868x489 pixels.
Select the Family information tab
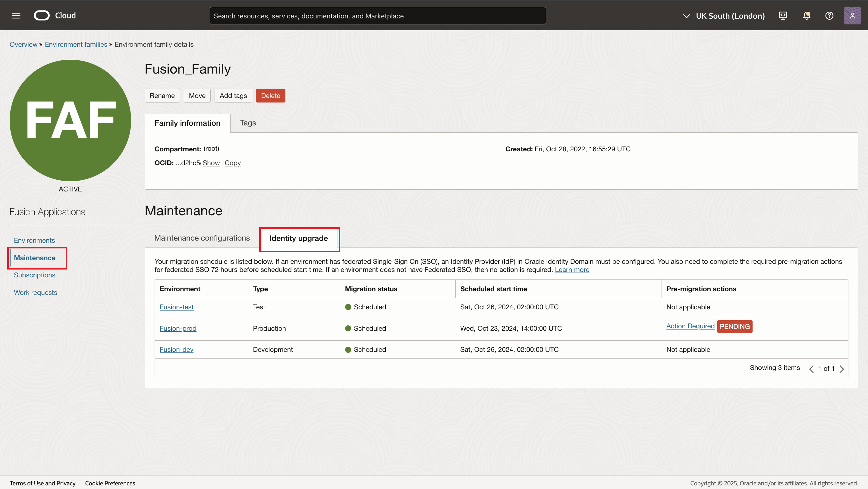coord(187,123)
